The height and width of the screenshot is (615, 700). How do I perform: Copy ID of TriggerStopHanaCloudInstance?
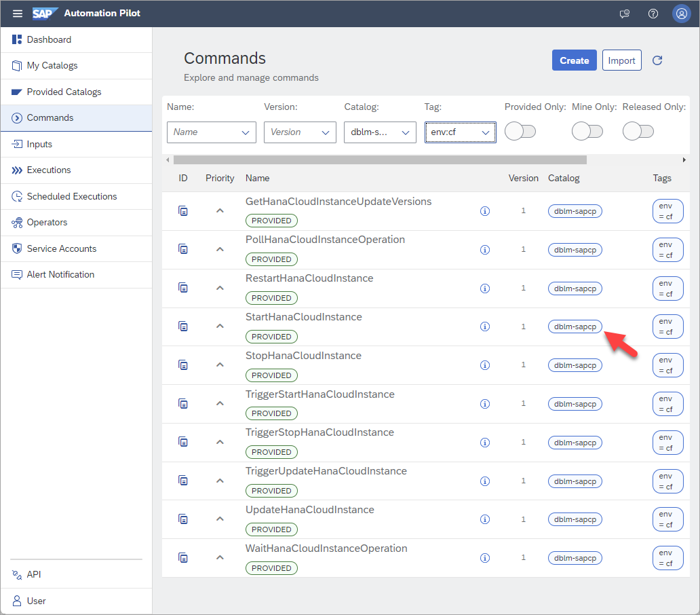(x=183, y=442)
